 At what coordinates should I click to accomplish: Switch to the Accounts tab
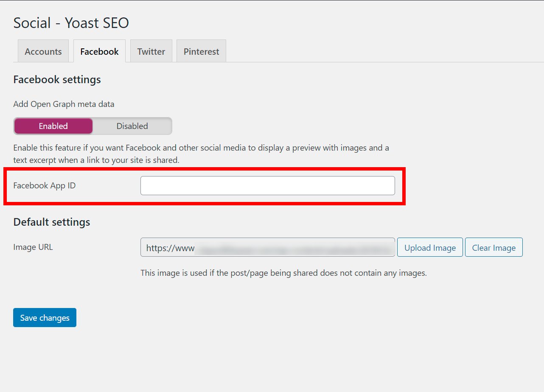click(x=43, y=51)
